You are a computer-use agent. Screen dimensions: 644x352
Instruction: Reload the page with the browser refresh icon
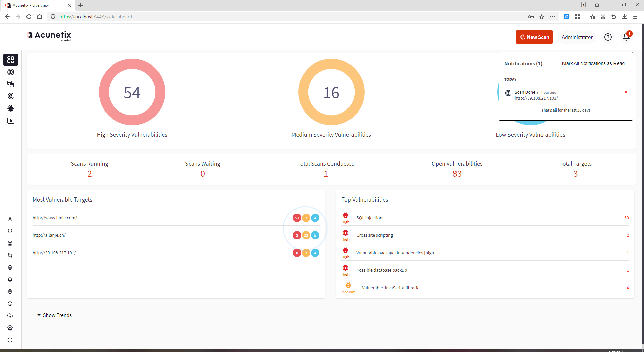coord(29,17)
